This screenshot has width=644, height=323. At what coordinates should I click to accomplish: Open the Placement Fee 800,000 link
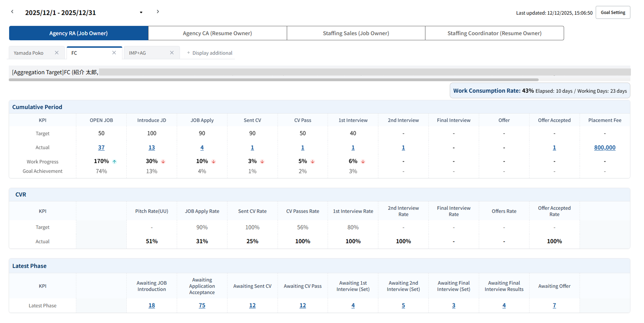tap(604, 147)
